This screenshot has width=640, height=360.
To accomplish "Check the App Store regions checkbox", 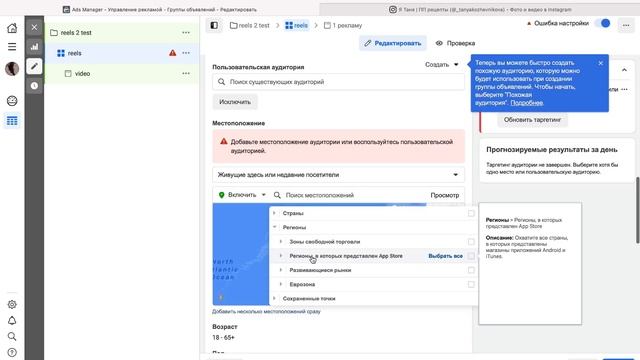I will pyautogui.click(x=471, y=256).
